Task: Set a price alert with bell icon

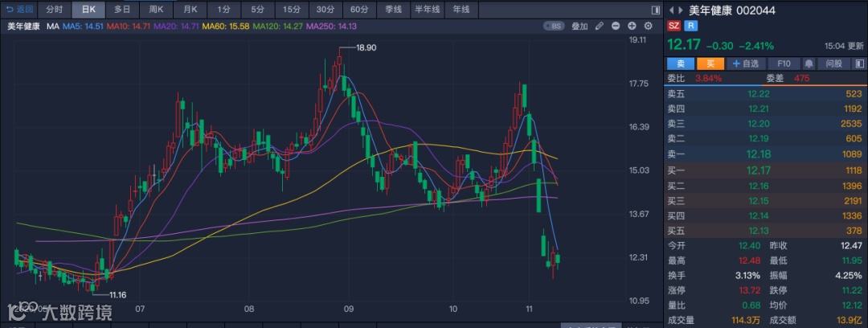Action: [809, 64]
